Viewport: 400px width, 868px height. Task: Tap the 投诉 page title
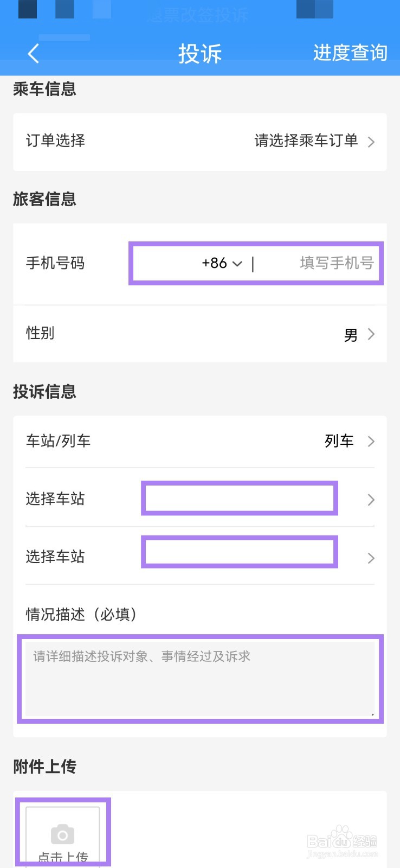(200, 53)
